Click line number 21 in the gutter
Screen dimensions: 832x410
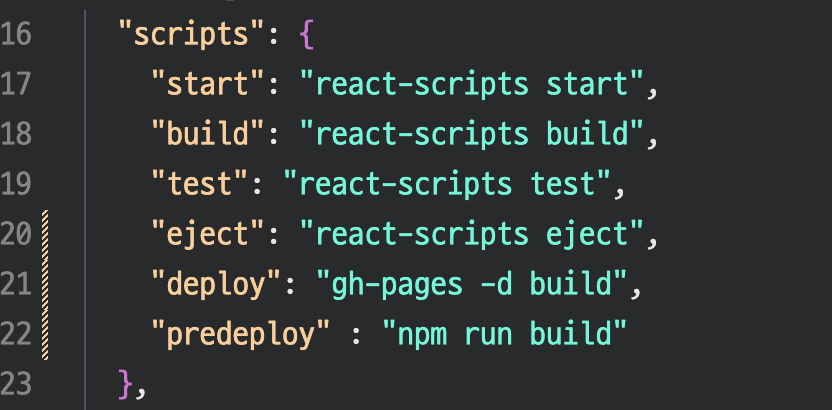pyautogui.click(x=15, y=284)
